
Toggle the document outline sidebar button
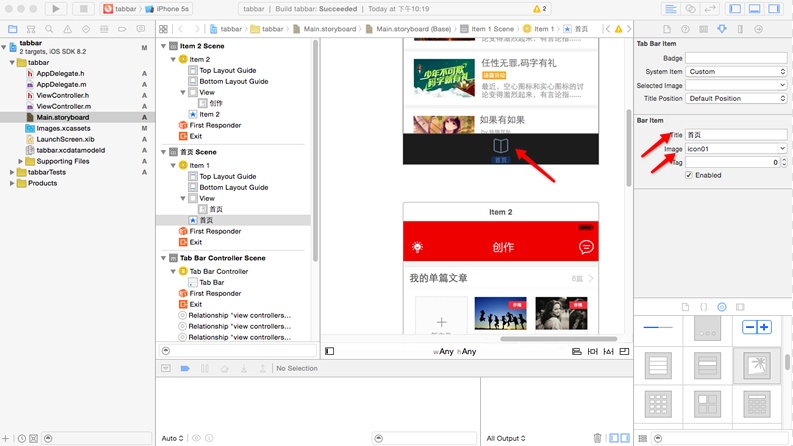pyautogui.click(x=330, y=351)
